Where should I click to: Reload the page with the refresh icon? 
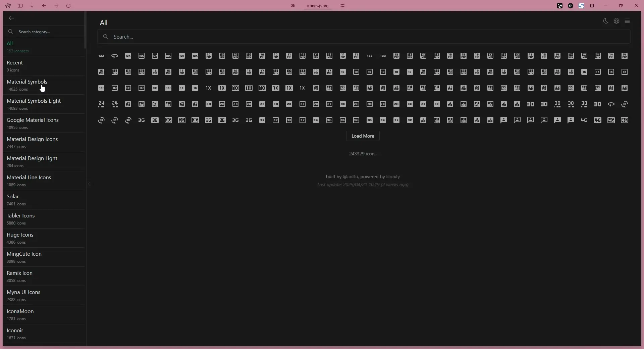coord(68,6)
